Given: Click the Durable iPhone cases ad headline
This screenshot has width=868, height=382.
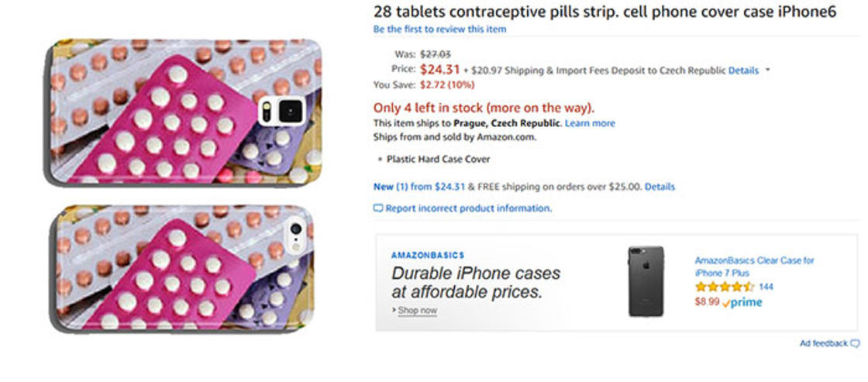Looking at the screenshot, I should [x=475, y=283].
